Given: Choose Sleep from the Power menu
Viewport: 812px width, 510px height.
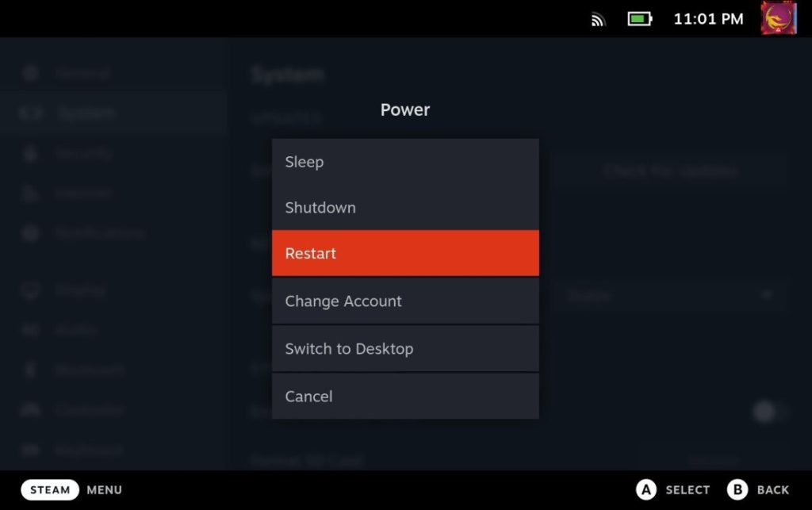Looking at the screenshot, I should [405, 162].
